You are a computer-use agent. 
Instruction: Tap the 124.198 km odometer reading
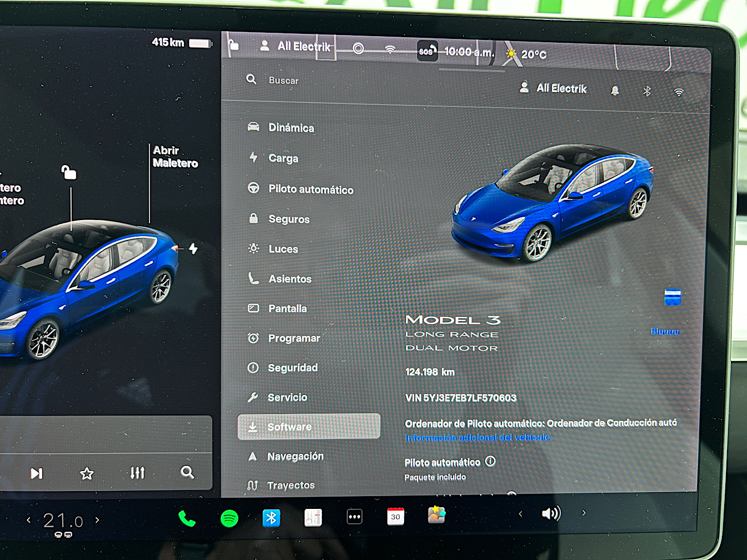tap(430, 372)
